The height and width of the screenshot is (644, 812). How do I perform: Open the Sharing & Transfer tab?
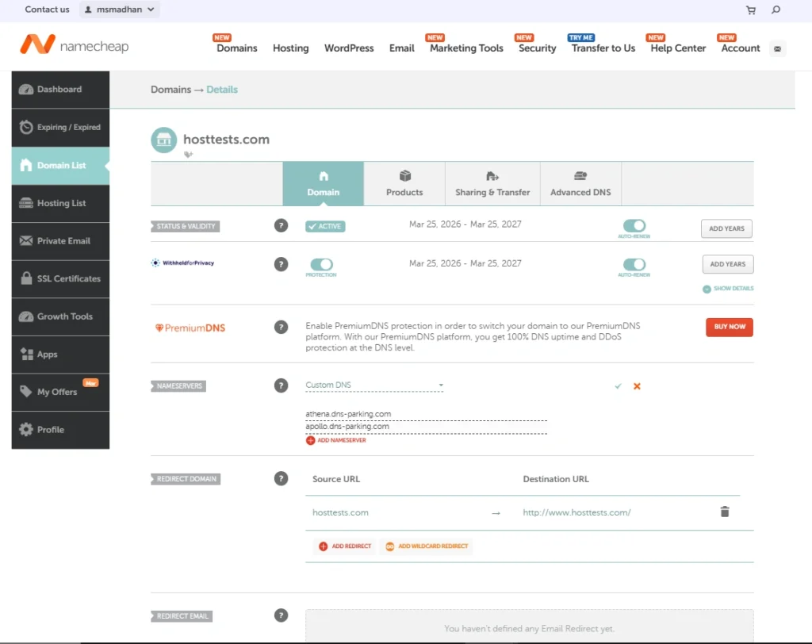pyautogui.click(x=492, y=184)
